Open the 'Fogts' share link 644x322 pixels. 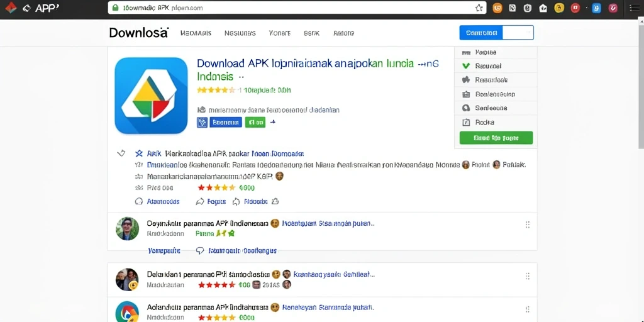[216, 202]
